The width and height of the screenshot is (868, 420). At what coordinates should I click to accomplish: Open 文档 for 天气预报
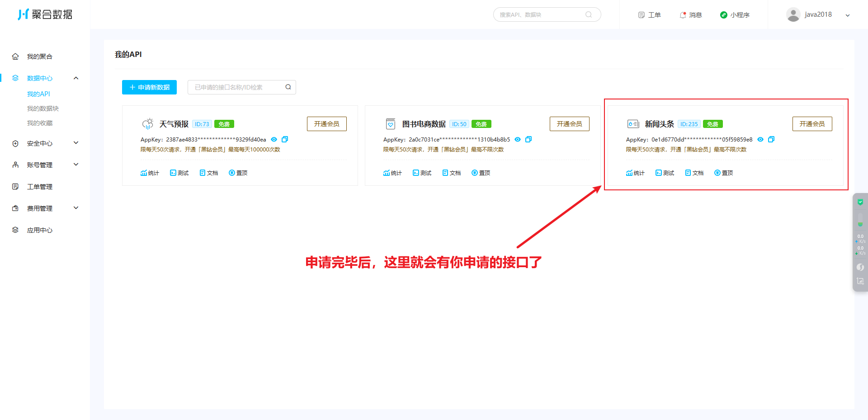(x=209, y=173)
